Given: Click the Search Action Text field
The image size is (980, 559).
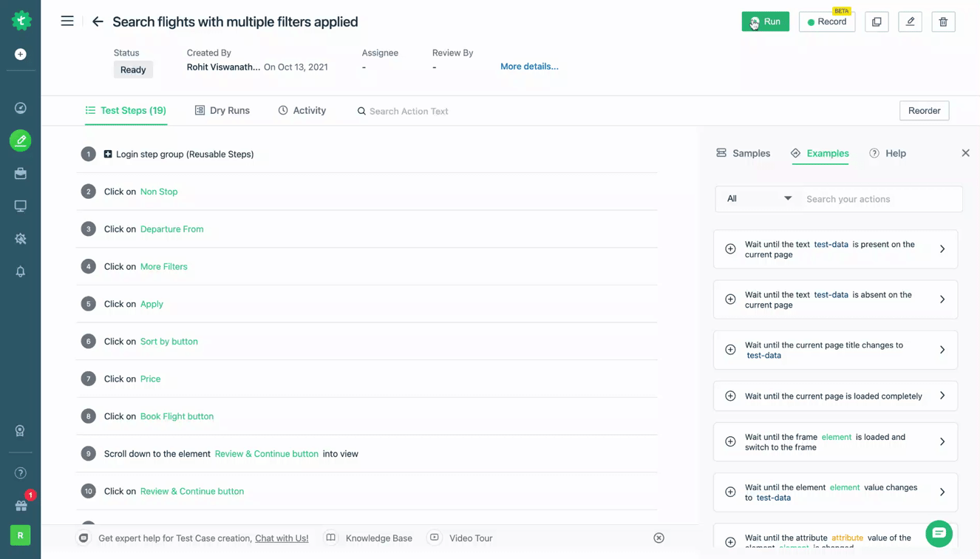Looking at the screenshot, I should [x=409, y=111].
